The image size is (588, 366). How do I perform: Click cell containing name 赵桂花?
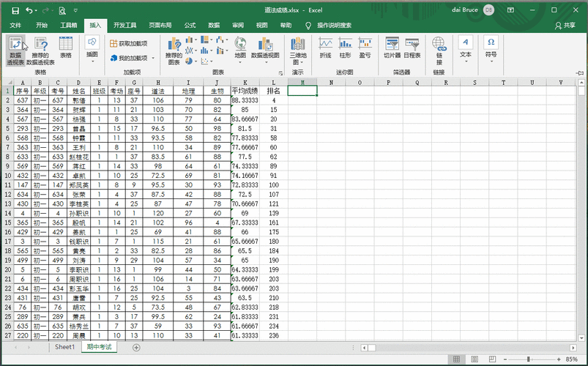(x=79, y=157)
